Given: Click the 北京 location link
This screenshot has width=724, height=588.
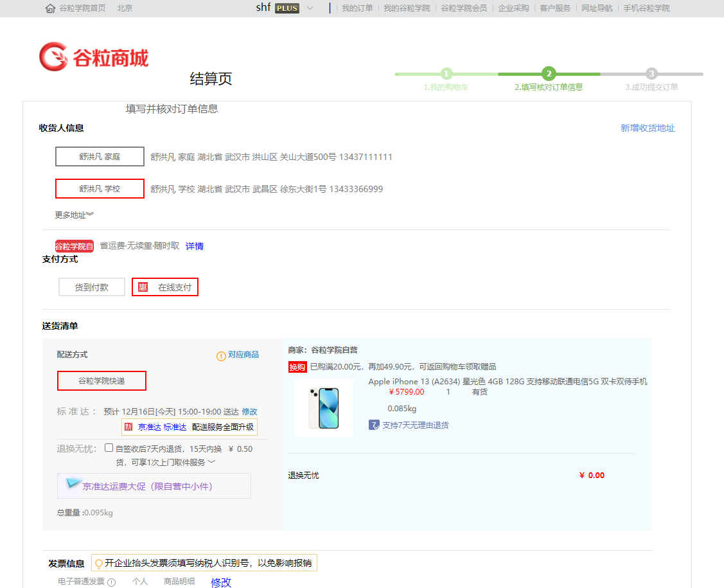Looking at the screenshot, I should [125, 8].
